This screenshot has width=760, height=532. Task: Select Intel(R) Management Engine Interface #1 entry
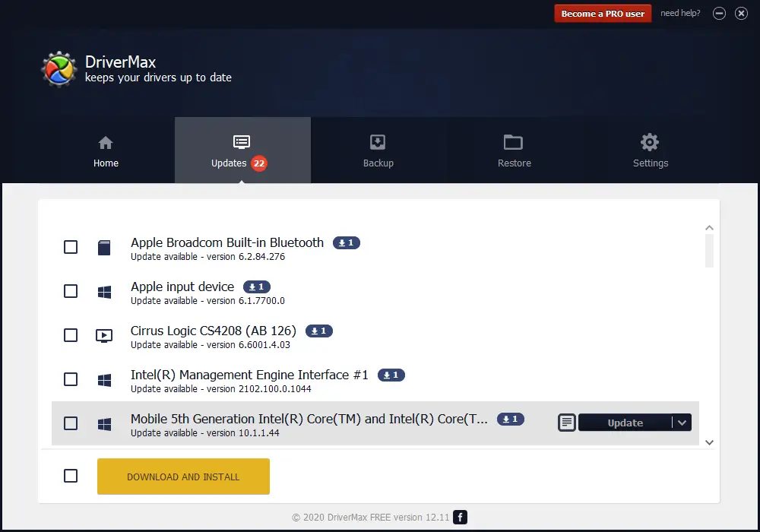click(x=249, y=375)
